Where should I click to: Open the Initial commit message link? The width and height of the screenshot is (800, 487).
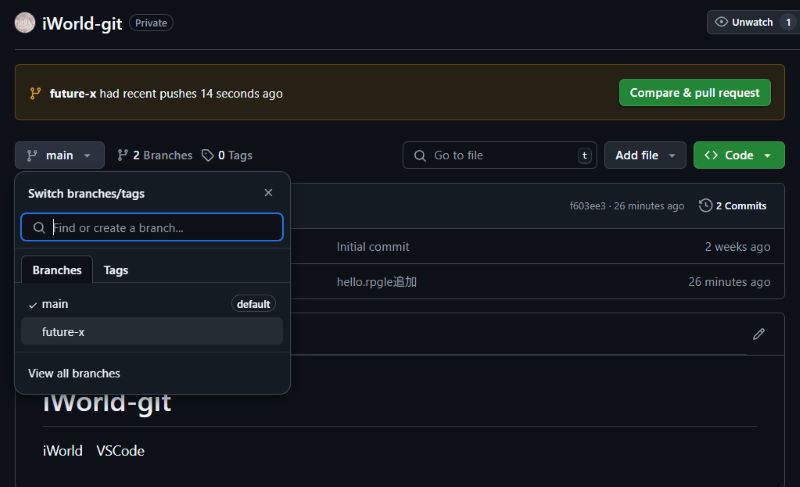[x=373, y=247]
